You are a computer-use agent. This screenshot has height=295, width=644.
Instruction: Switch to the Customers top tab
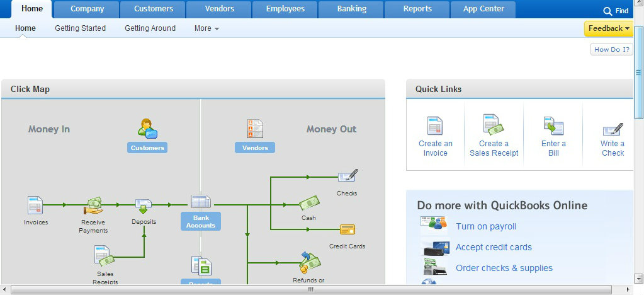point(153,9)
